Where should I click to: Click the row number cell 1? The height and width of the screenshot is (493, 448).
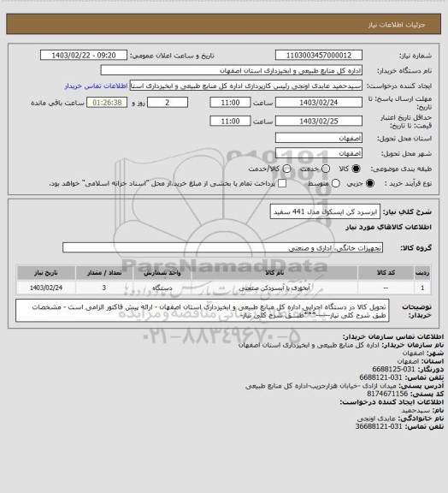(x=422, y=288)
